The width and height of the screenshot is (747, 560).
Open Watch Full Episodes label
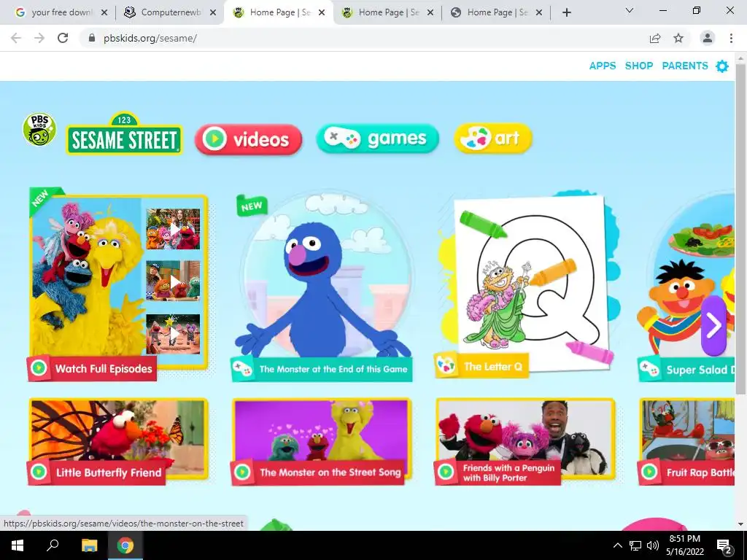(104, 368)
